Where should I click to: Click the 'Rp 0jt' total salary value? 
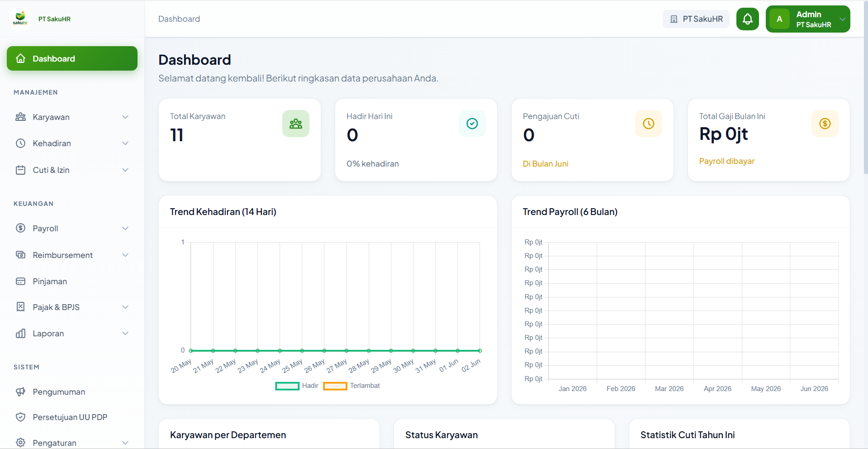(x=724, y=134)
